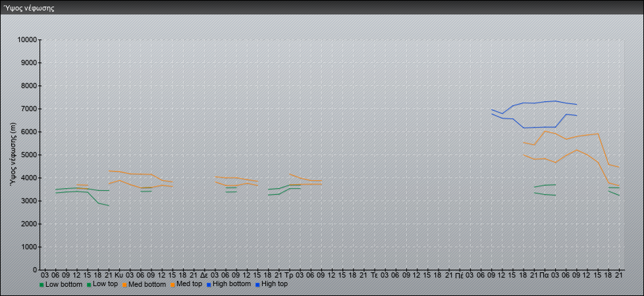Select the 'High bottom' legend label
Screen dimensions: 644x296
[231, 284]
